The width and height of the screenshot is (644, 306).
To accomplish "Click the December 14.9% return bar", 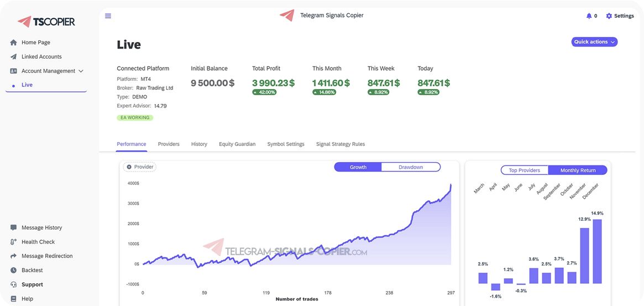I will point(597,251).
